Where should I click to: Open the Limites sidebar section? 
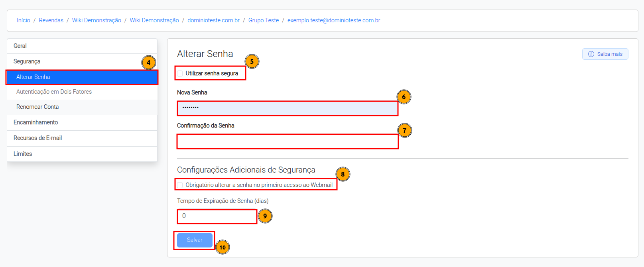[x=82, y=154]
